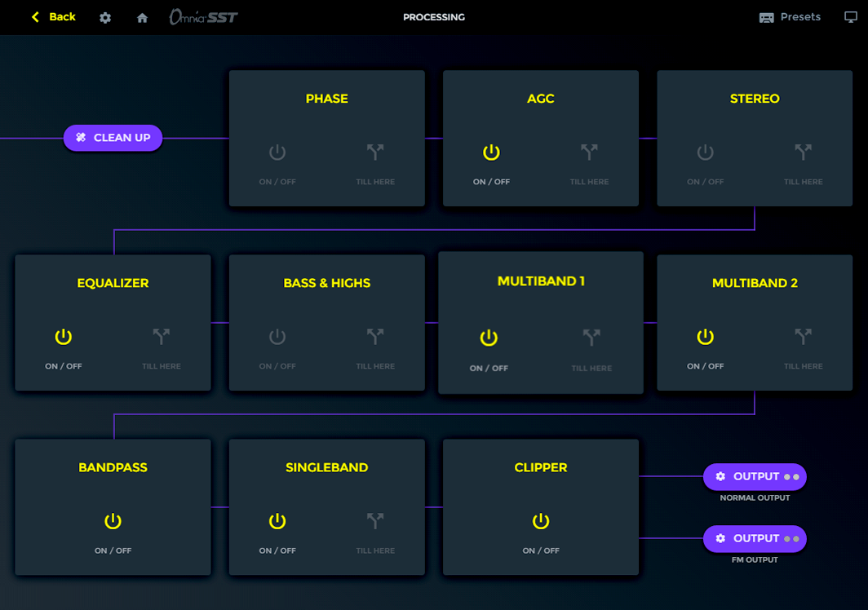The height and width of the screenshot is (610, 868).
Task: Toggle the Phase power button on
Action: pyautogui.click(x=277, y=152)
